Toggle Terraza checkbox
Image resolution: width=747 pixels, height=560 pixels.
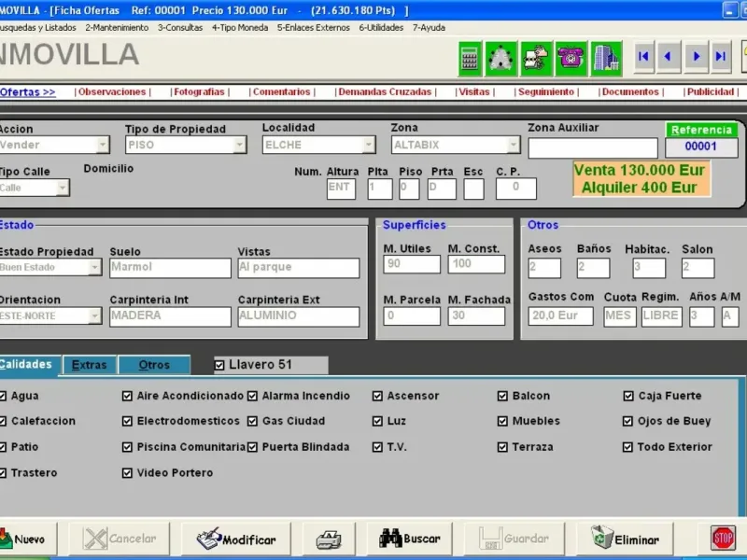coord(502,447)
